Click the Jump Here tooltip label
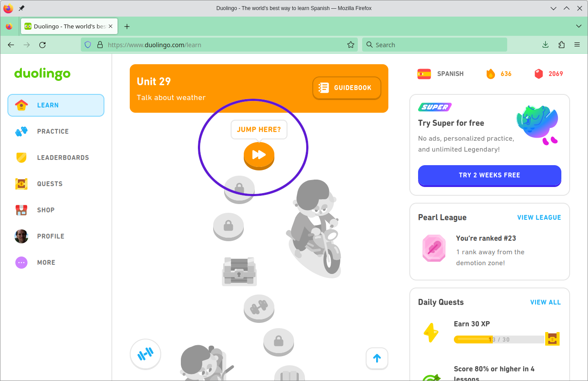588x381 pixels. pyautogui.click(x=259, y=130)
